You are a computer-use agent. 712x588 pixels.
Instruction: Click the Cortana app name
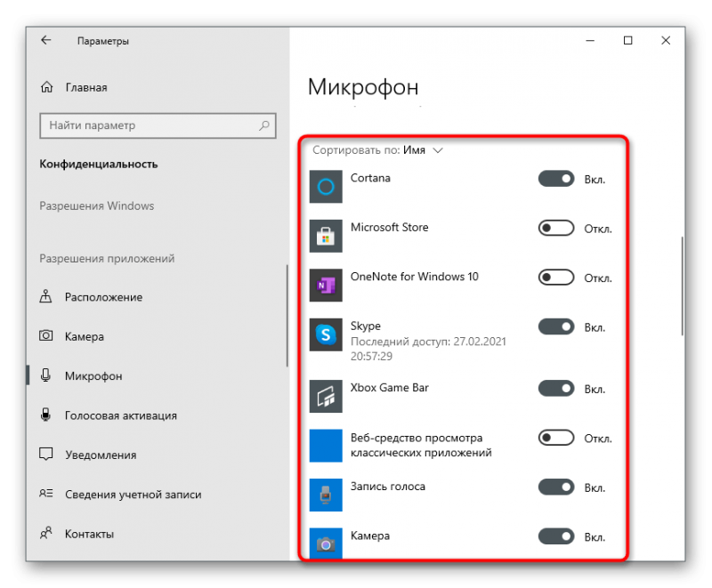[370, 178]
